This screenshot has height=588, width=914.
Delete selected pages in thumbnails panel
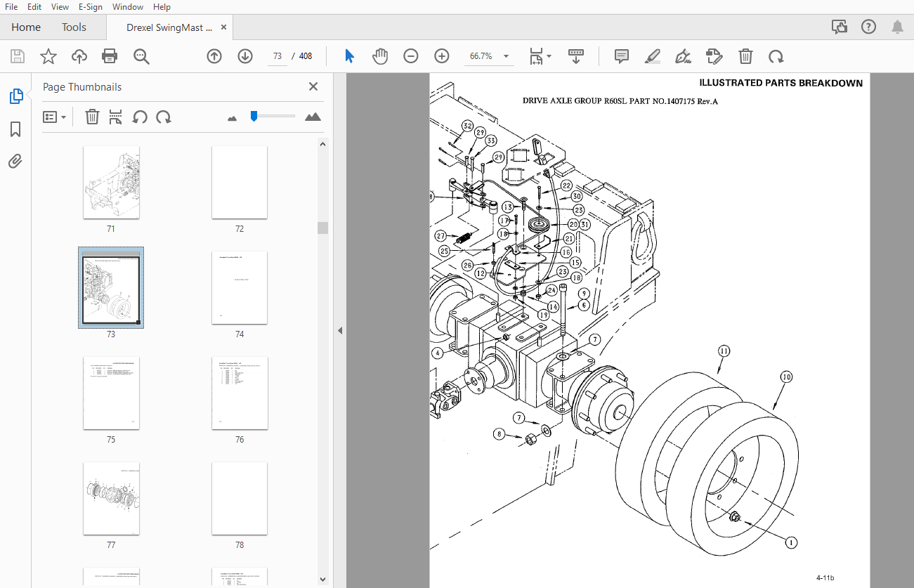coord(92,117)
